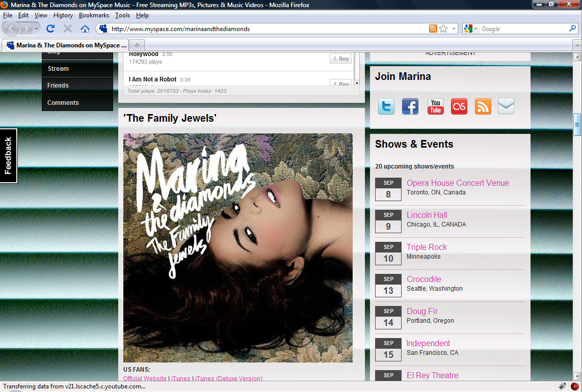Reload the page with the refresh button
This screenshot has height=392, width=582.
pos(50,29)
